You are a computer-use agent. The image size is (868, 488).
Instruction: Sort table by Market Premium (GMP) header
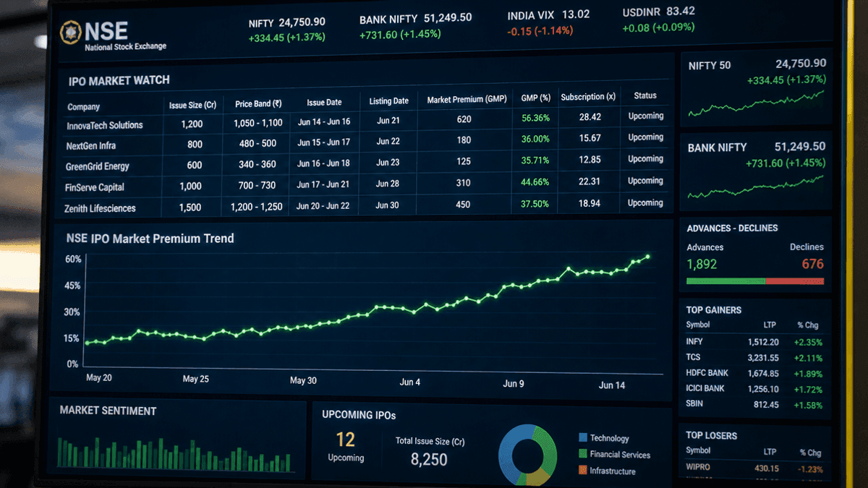[467, 99]
